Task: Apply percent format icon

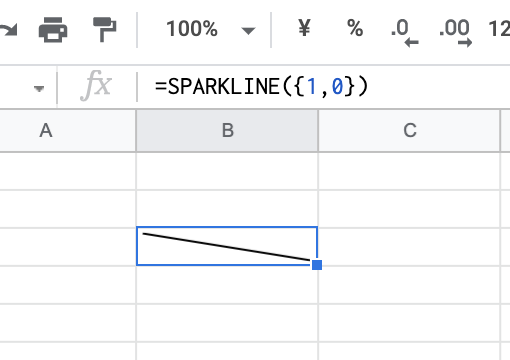Action: coord(355,28)
